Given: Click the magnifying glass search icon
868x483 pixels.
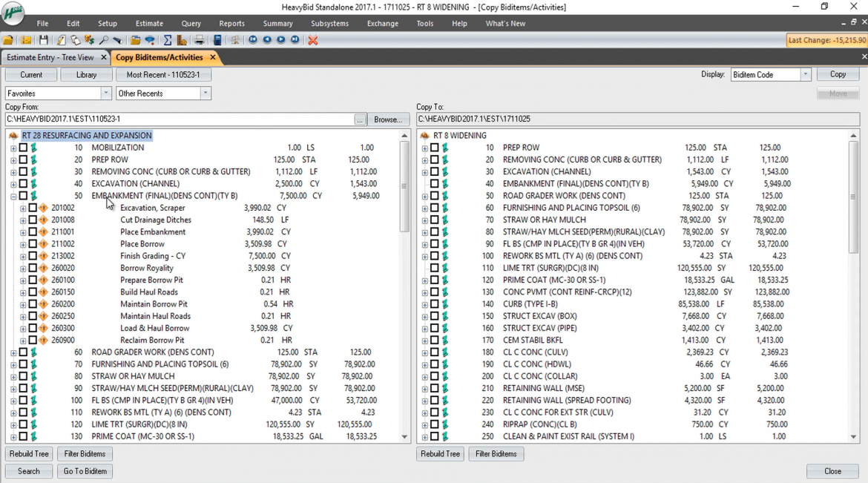Looking at the screenshot, I should click(102, 40).
